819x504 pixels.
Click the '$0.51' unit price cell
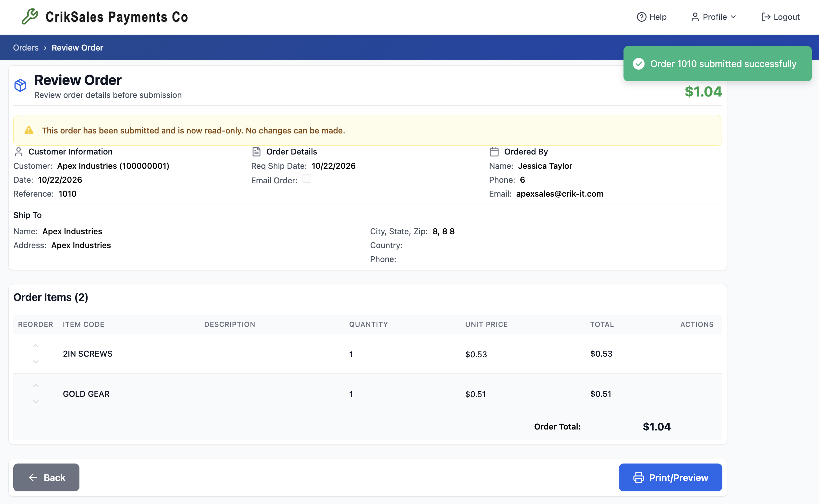click(x=475, y=394)
